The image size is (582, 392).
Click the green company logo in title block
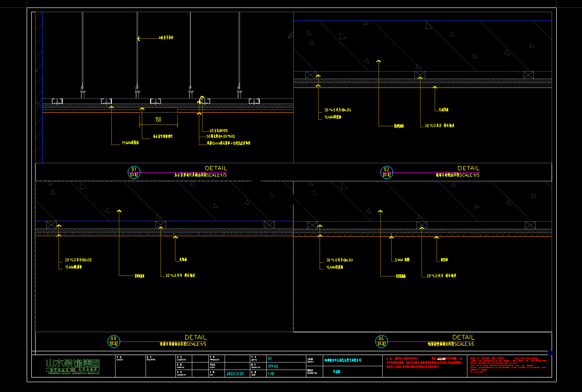pyautogui.click(x=73, y=365)
